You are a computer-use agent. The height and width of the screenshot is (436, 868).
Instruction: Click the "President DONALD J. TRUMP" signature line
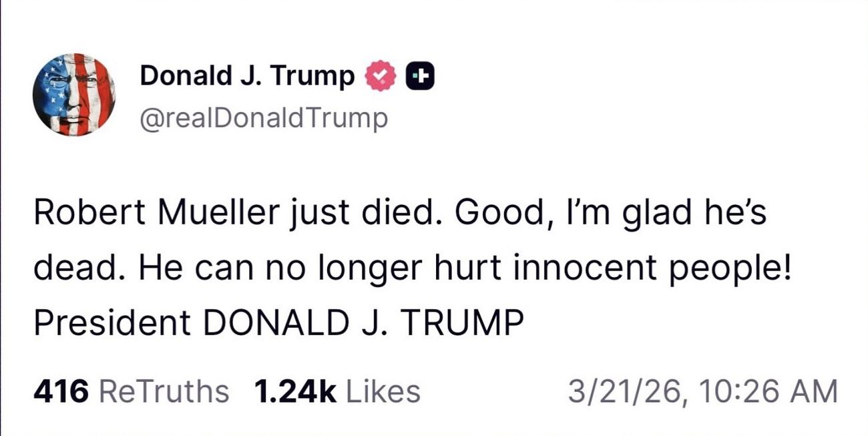pos(278,323)
